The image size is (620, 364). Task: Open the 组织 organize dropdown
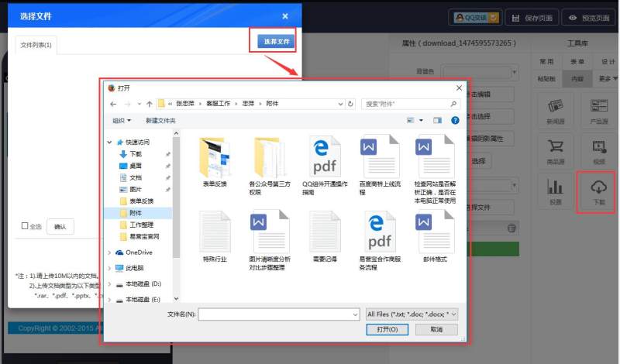122,121
